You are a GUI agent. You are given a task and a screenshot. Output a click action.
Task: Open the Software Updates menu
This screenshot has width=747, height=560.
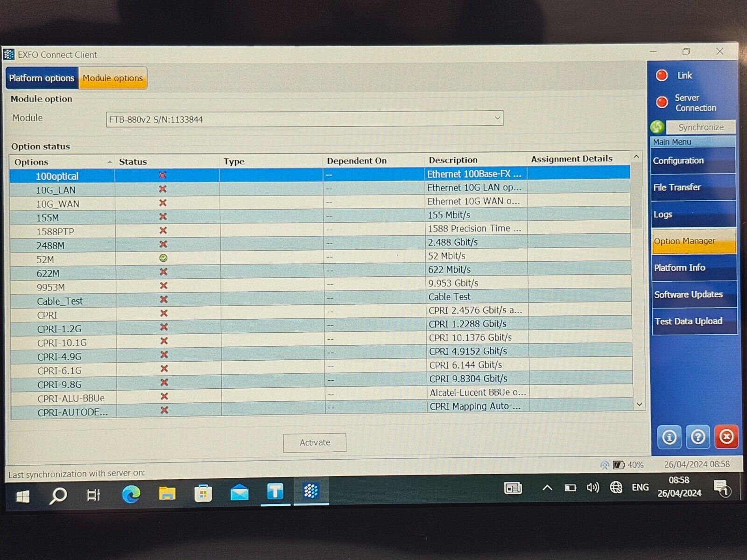coord(693,294)
